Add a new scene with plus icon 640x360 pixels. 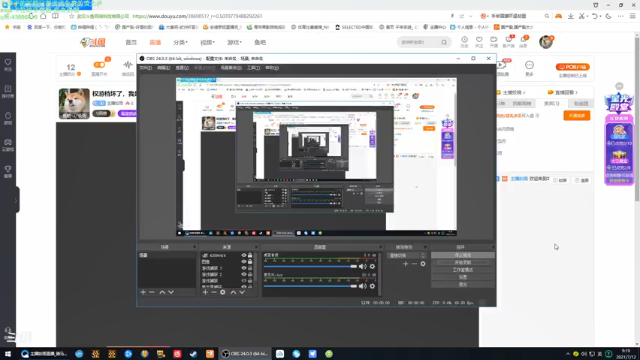(143, 292)
